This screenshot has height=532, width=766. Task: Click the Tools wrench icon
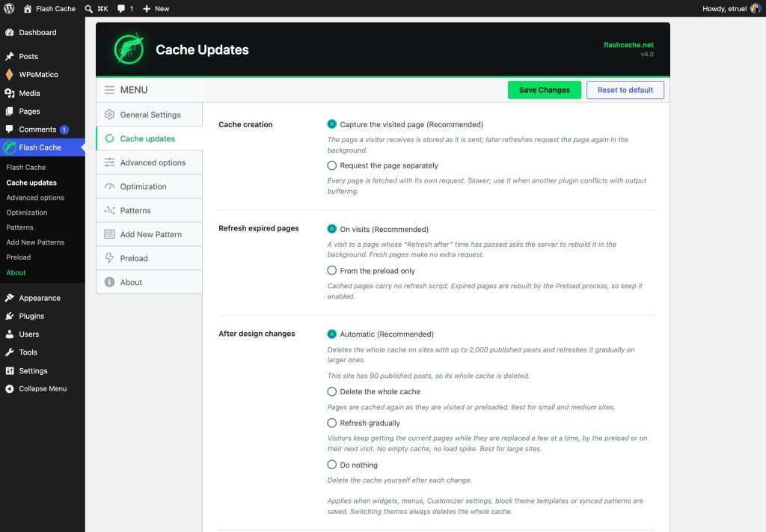(x=9, y=352)
